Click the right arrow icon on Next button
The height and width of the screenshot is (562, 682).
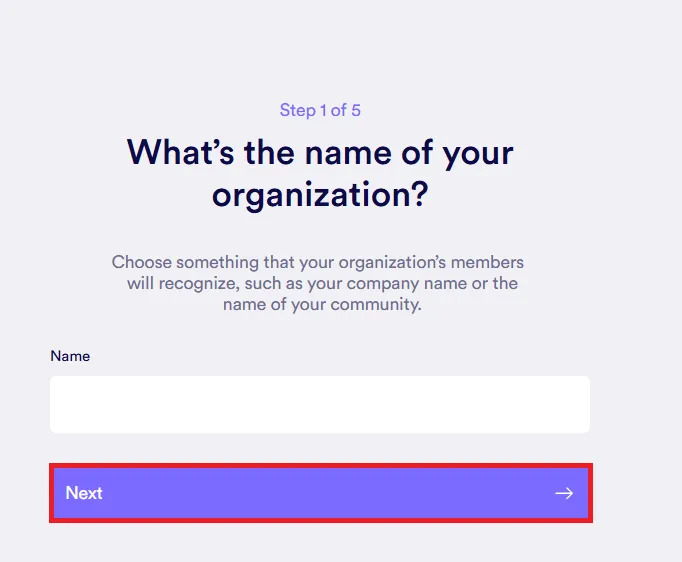click(564, 493)
